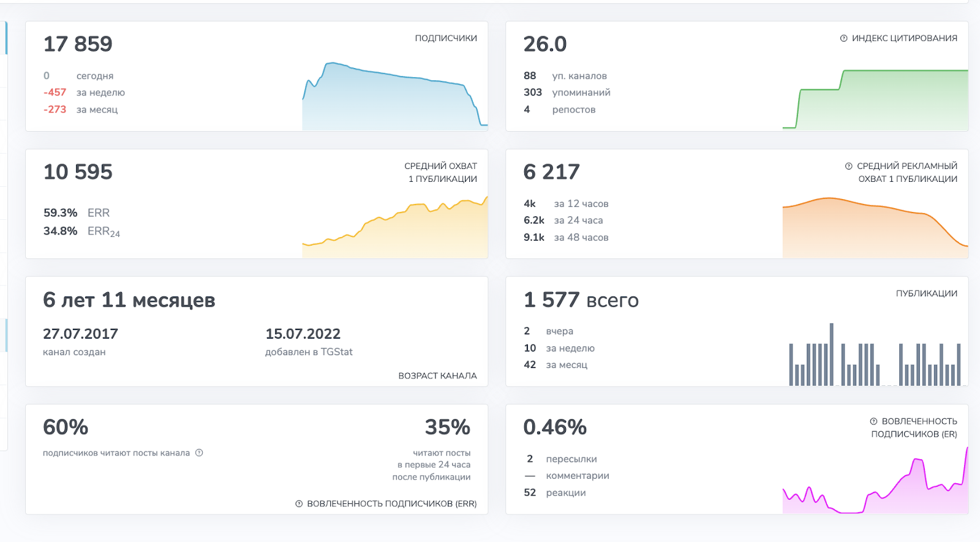Click the orange ad reach chart
This screenshot has width=980, height=542.
875,227
